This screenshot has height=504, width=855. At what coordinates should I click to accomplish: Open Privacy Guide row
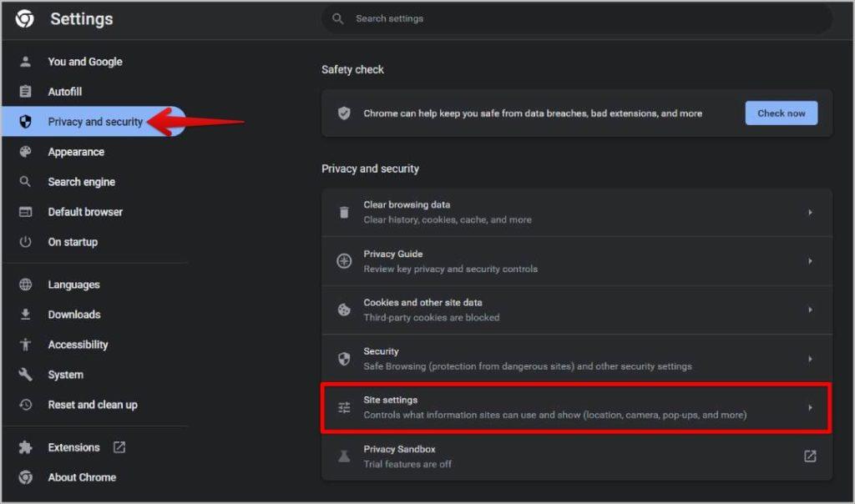coord(577,261)
